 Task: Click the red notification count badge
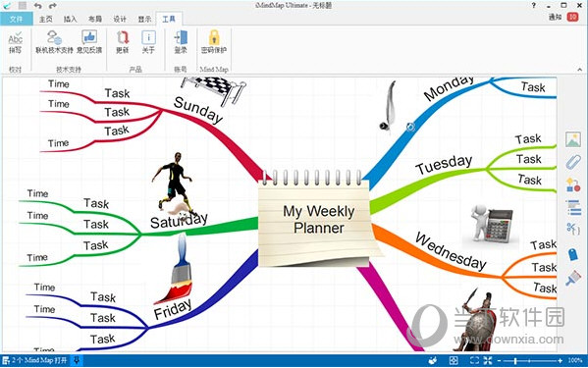572,17
